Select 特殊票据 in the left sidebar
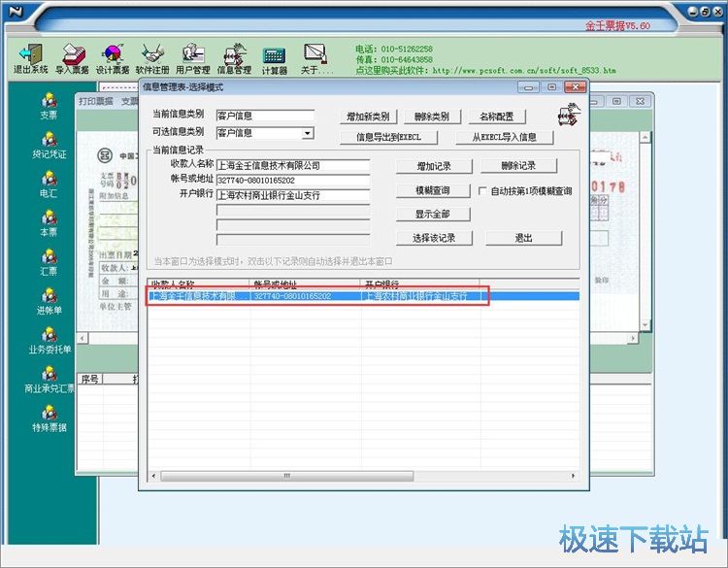 49,418
